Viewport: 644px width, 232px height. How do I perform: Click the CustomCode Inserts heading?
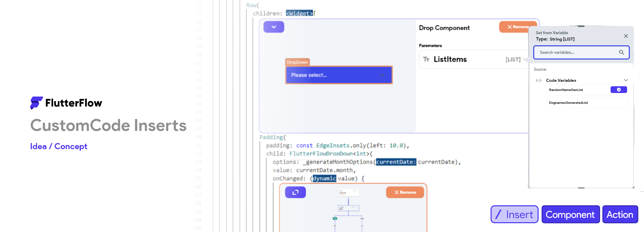tap(108, 125)
